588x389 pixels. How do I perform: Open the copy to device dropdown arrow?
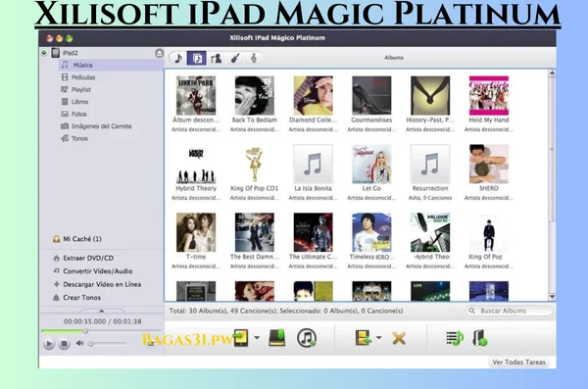point(257,338)
